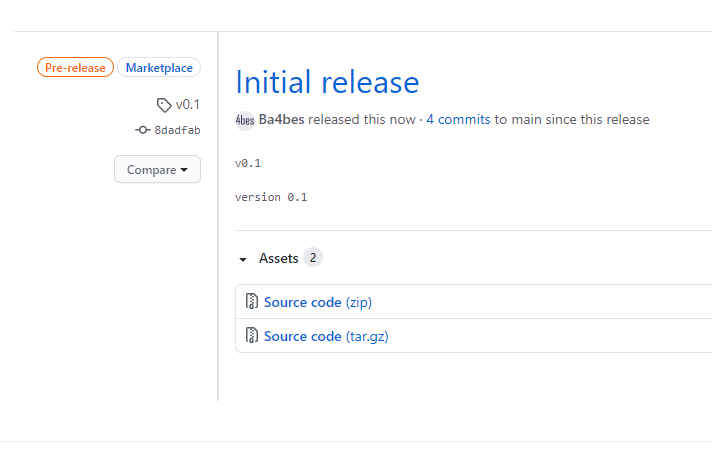This screenshot has height=452, width=712.
Task: Open the v0.1 tag link
Action: point(188,104)
